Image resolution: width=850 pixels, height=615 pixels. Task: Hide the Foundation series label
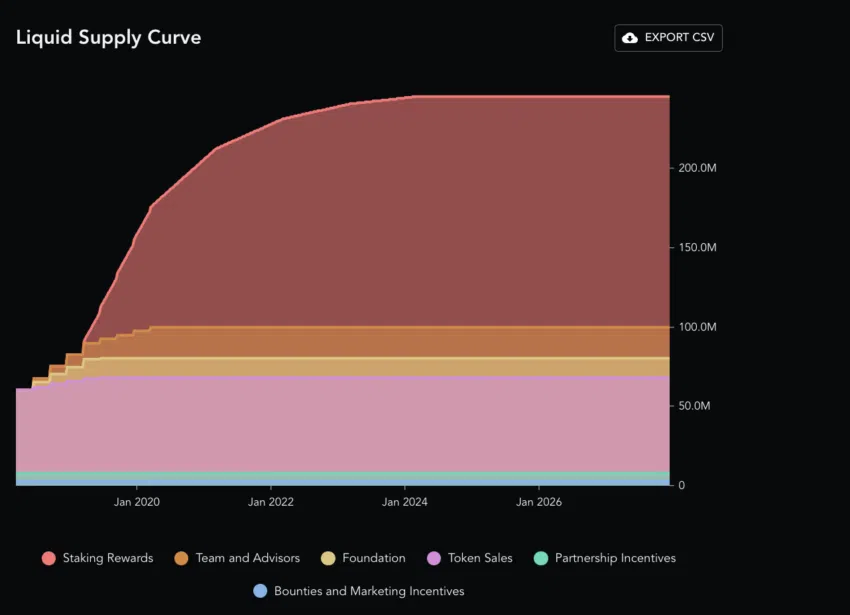coord(374,558)
